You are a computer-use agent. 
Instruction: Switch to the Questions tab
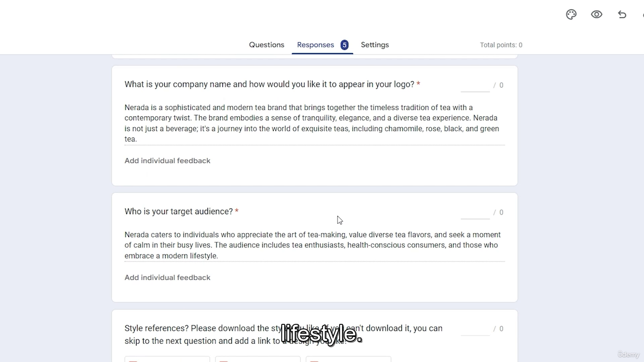coord(267,45)
